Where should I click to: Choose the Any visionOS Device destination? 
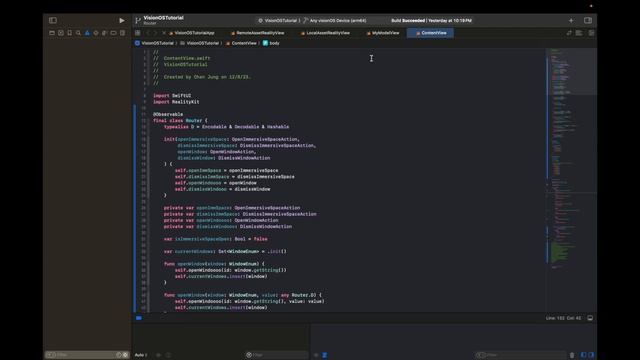[335, 20]
